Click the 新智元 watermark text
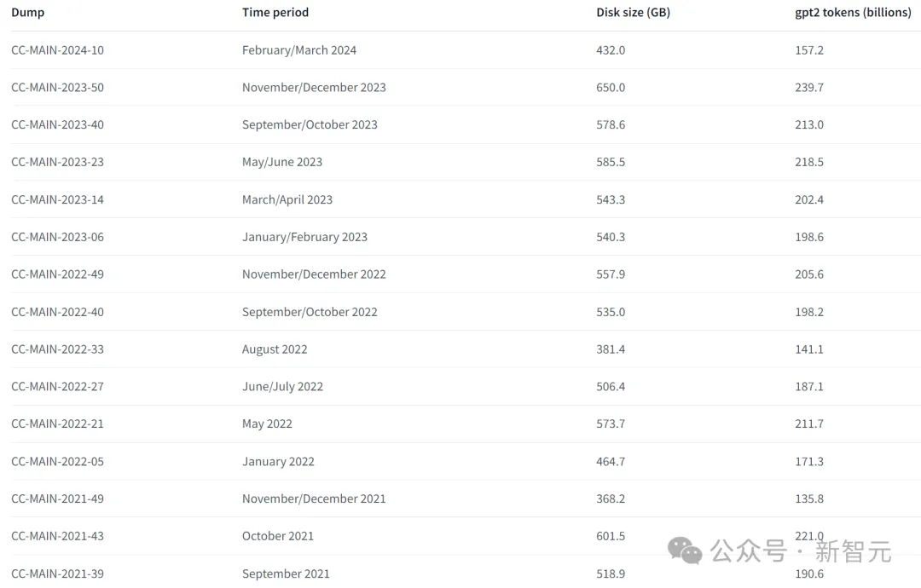Viewport: 921px width, 588px height. (853, 551)
